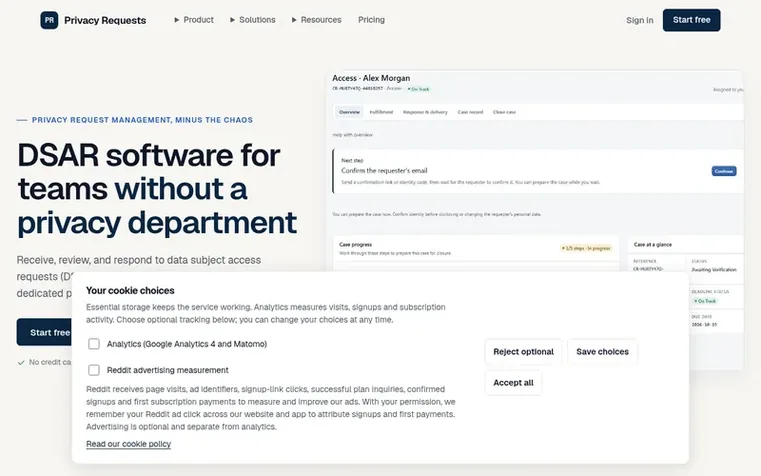The width and height of the screenshot is (761, 476).
Task: Select the Case record tab in preview
Action: pyautogui.click(x=470, y=112)
